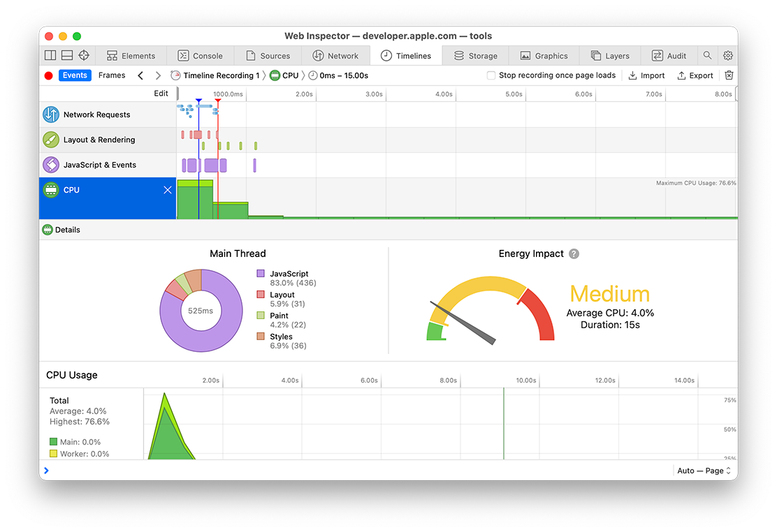Click the Energy Impact help icon
Viewport: 777px width, 532px height.
[574, 254]
